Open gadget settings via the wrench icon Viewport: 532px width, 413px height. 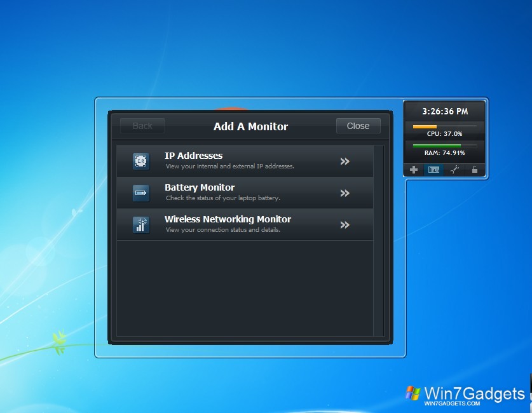(454, 170)
